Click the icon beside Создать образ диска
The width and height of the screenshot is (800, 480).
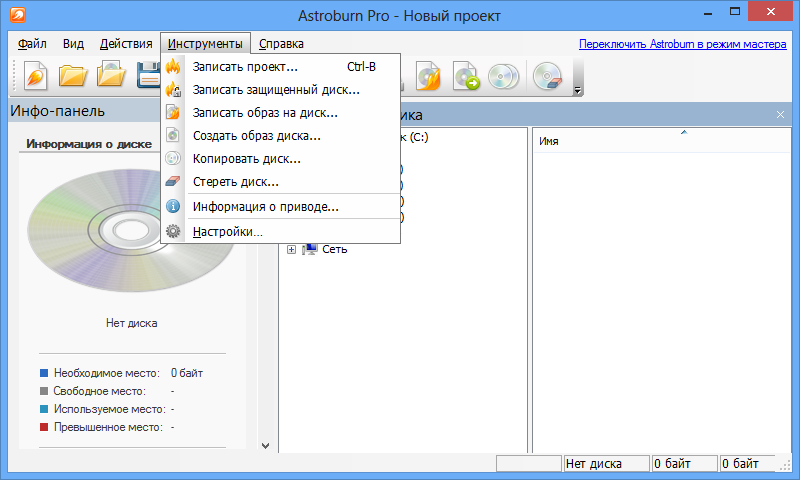[173, 136]
